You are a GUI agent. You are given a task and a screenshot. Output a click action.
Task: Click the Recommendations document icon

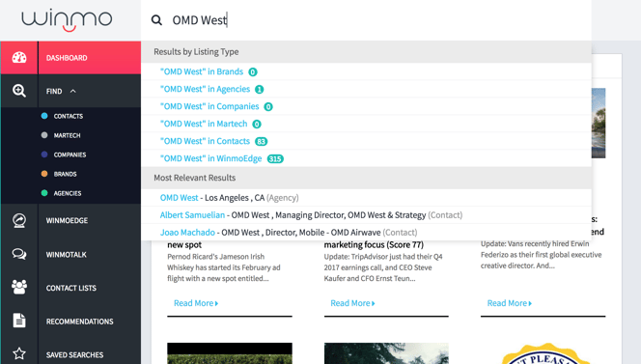(x=19, y=321)
